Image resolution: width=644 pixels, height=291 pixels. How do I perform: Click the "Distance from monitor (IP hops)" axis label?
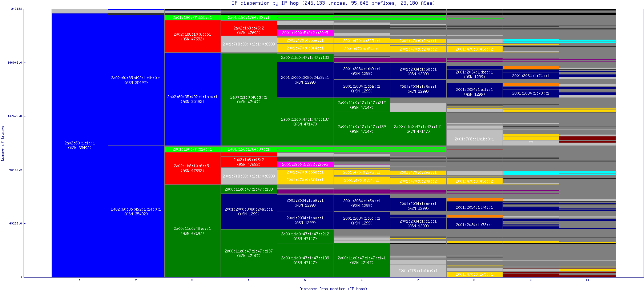pos(333,289)
